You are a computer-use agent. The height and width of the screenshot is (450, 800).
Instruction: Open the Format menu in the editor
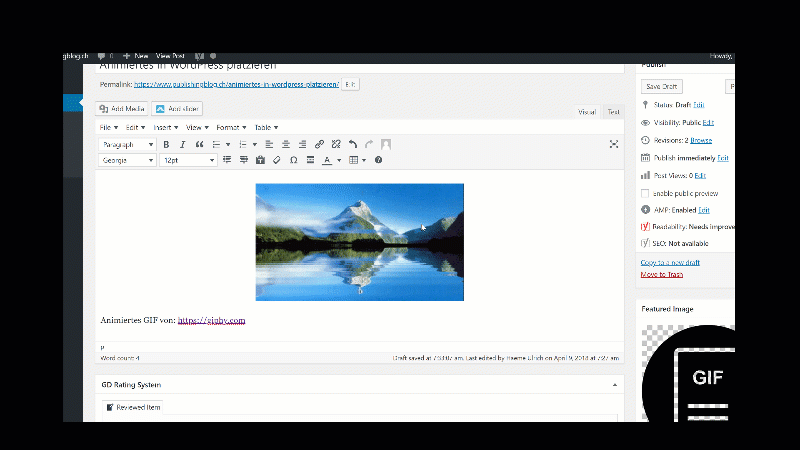tap(231, 128)
